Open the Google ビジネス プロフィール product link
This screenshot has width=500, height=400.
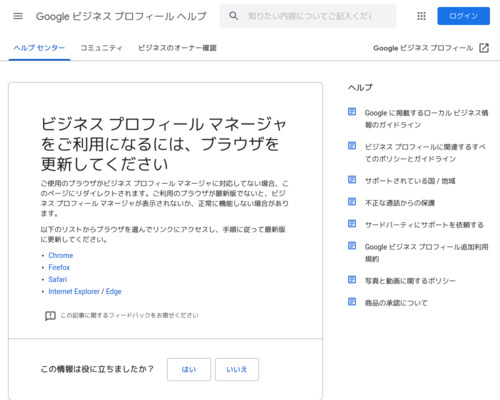tap(423, 48)
